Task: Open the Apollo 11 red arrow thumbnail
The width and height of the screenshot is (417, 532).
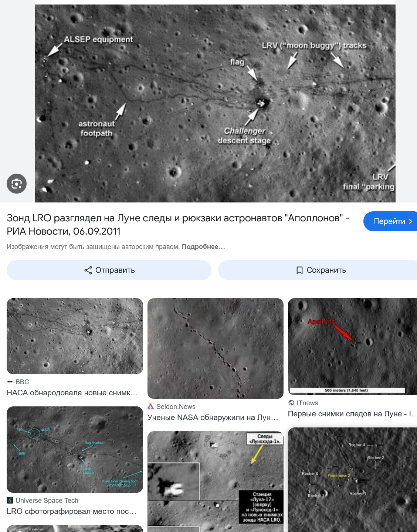Action: pos(352,347)
